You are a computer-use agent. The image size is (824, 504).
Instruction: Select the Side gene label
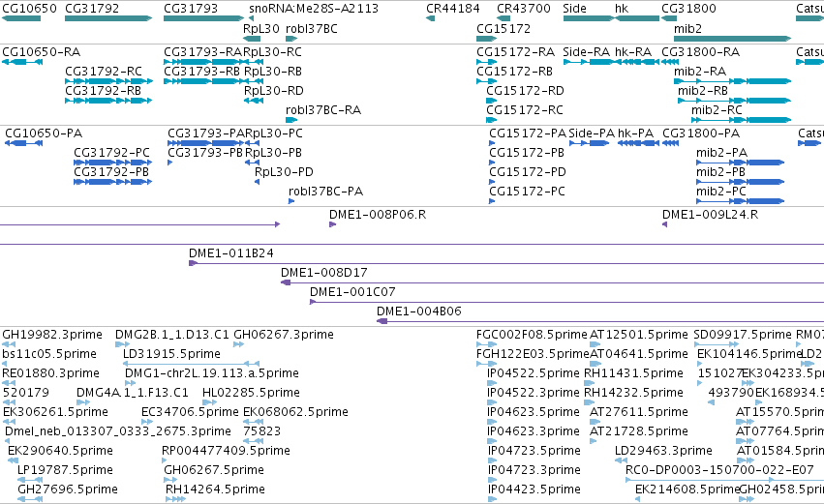pyautogui.click(x=574, y=9)
